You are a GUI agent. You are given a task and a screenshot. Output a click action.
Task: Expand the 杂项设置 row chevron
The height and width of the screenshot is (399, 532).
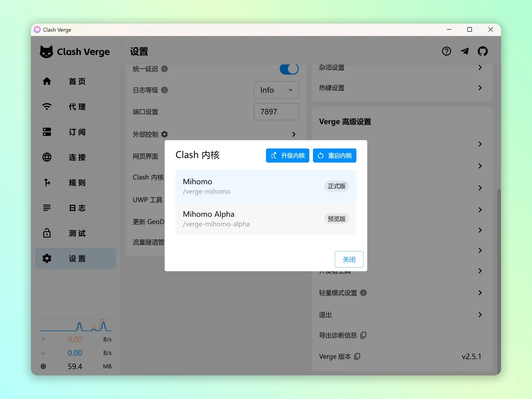point(480,67)
